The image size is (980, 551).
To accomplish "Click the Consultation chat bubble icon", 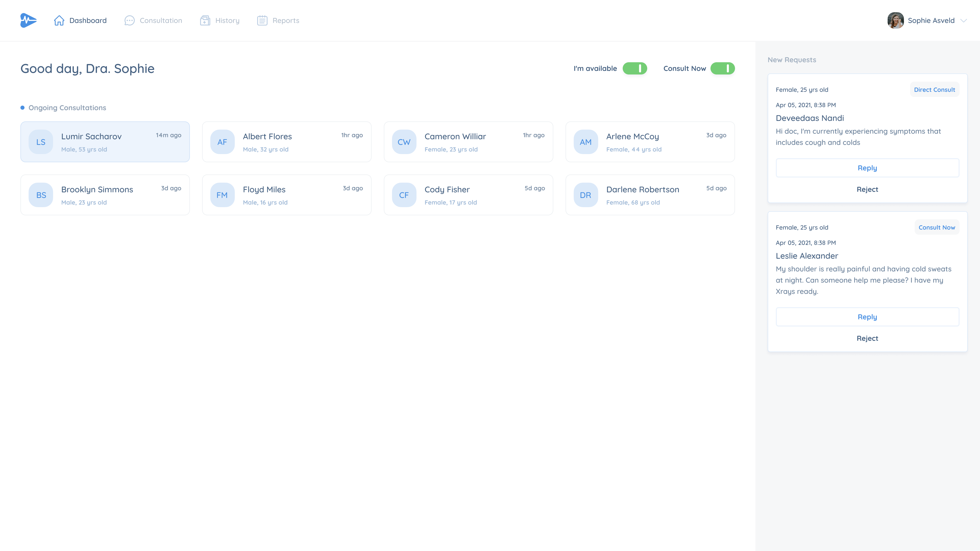I will [x=129, y=20].
